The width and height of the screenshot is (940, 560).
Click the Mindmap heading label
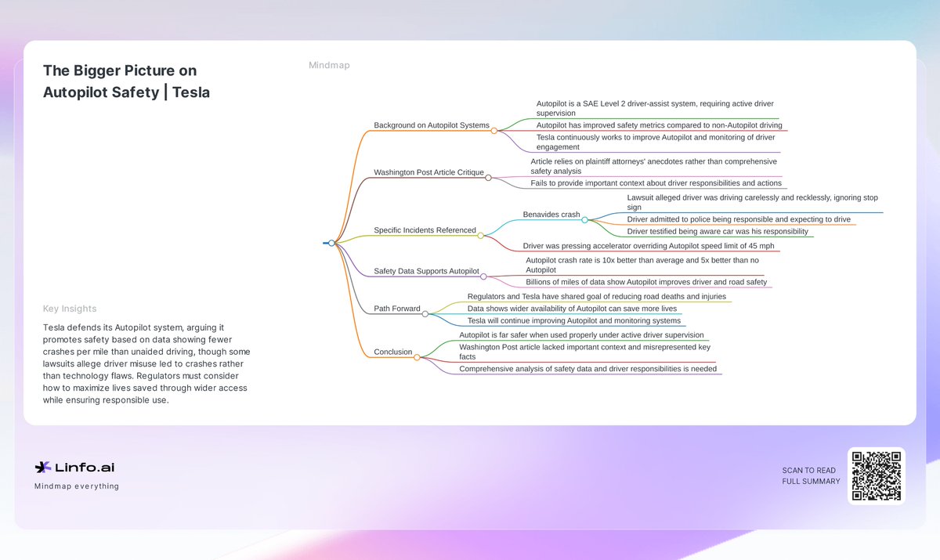coord(329,65)
